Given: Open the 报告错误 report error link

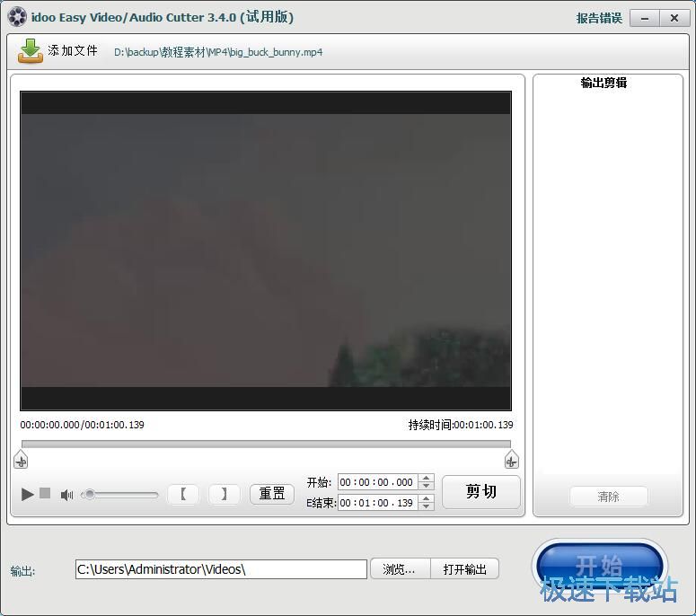Looking at the screenshot, I should pyautogui.click(x=599, y=18).
